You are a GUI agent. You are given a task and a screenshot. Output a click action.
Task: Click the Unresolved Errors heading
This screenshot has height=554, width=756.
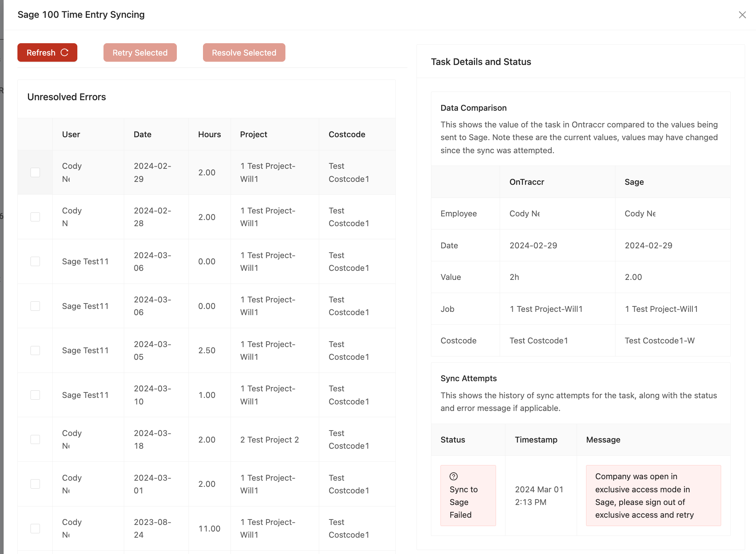coord(66,97)
